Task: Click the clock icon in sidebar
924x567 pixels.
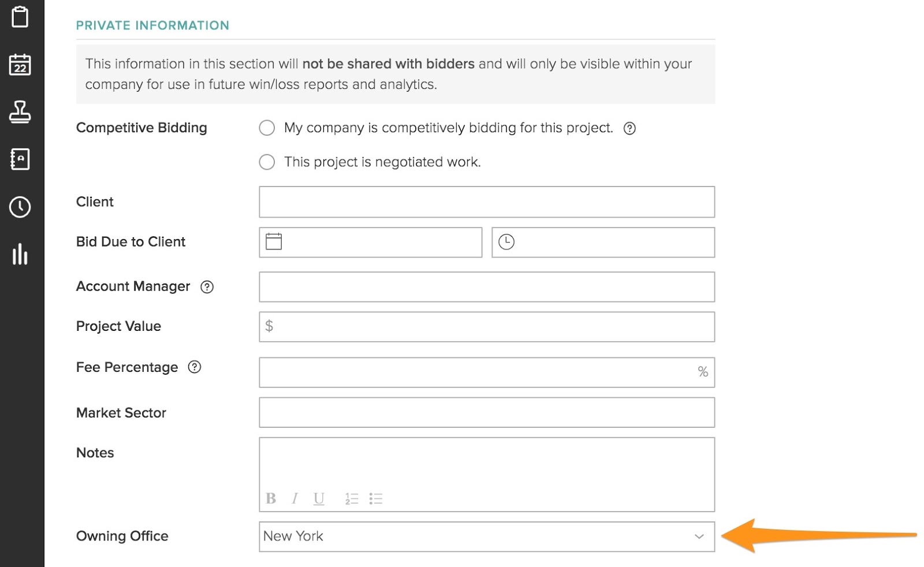Action: coord(20,207)
